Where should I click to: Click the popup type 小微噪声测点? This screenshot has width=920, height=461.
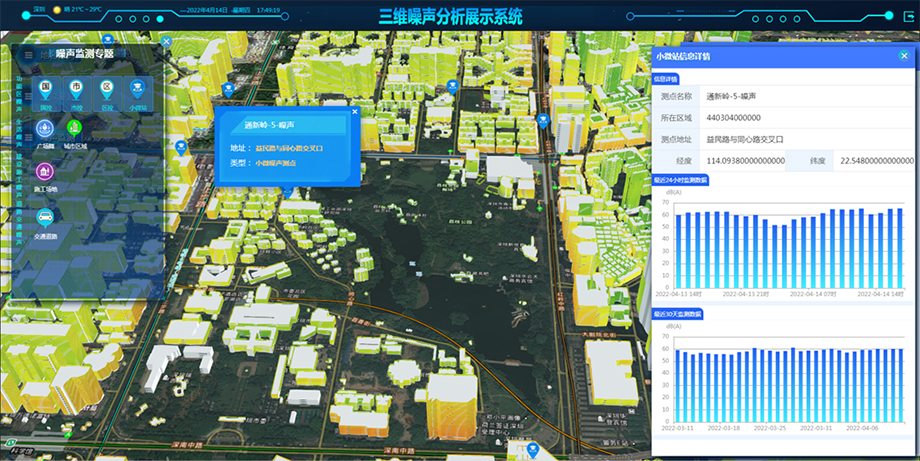(276, 163)
